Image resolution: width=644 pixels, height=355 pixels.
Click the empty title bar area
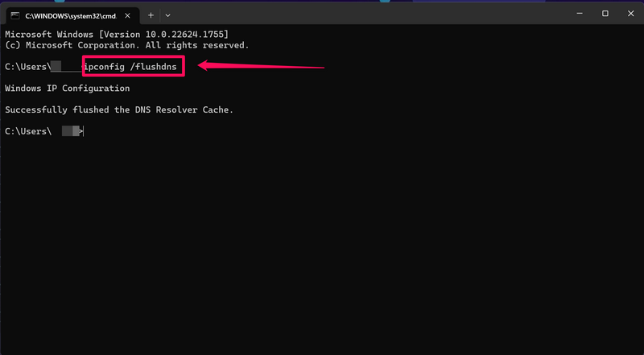[362, 13]
